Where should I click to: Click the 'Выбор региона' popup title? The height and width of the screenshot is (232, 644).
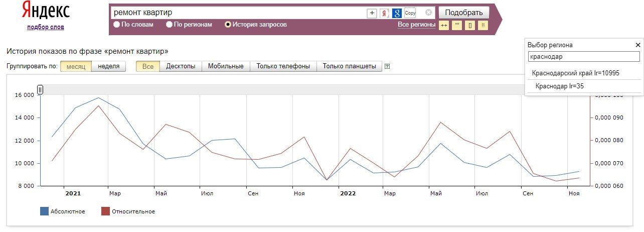(x=550, y=45)
